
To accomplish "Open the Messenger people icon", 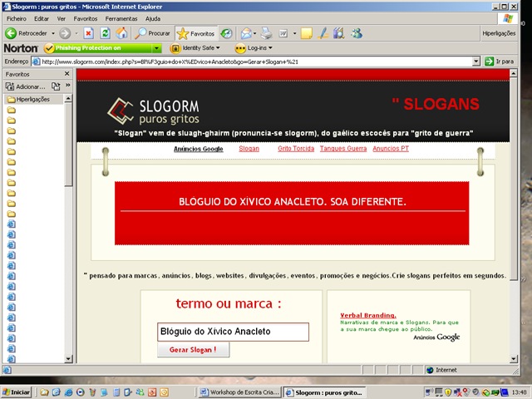I will pyautogui.click(x=357, y=33).
